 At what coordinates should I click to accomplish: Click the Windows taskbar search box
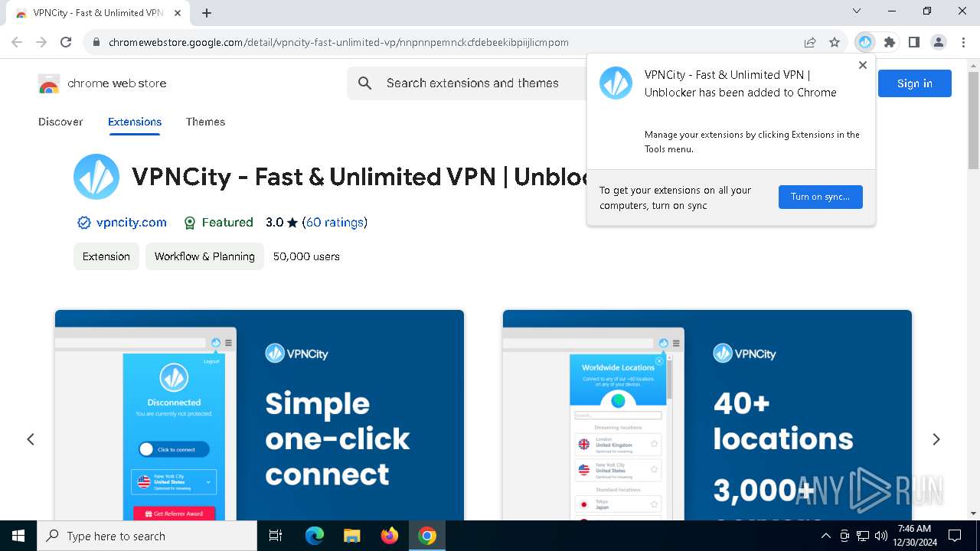tap(147, 536)
